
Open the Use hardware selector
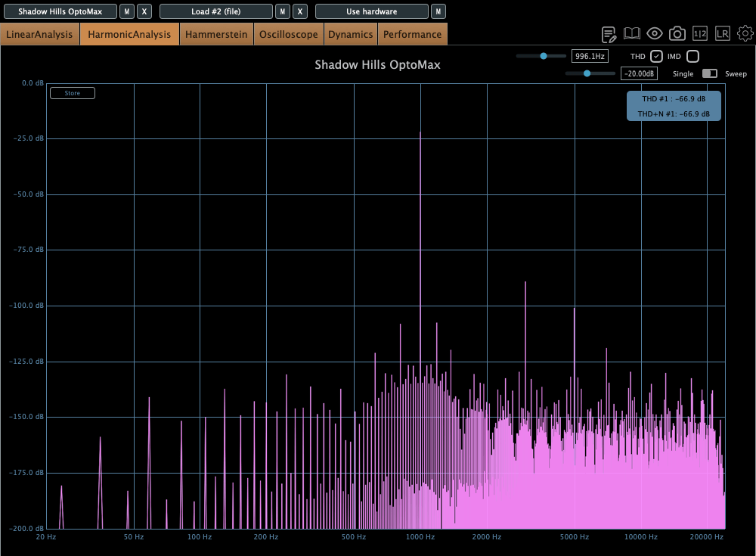click(371, 11)
